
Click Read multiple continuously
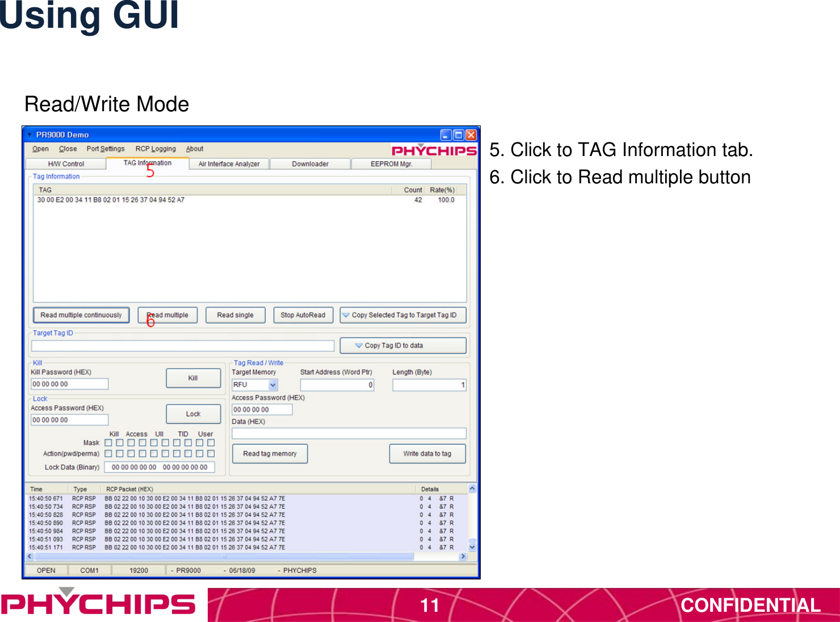click(x=81, y=315)
